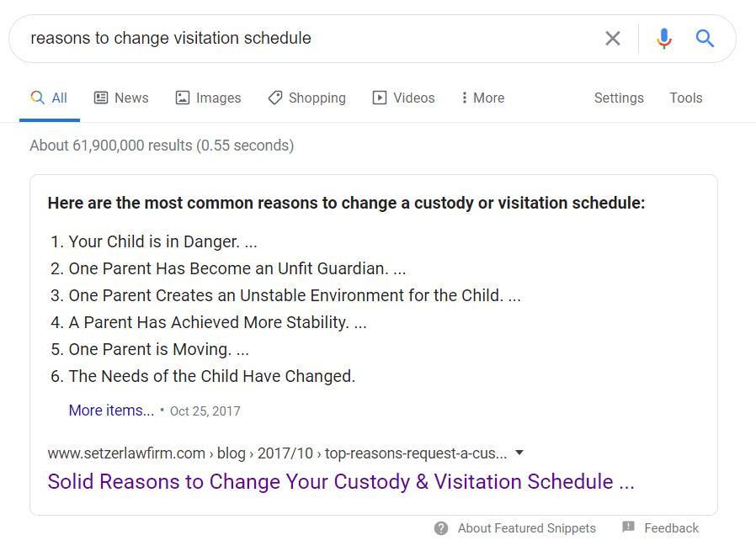This screenshot has width=756, height=551.
Task: Click the Videos tab play icon
Action: click(380, 98)
